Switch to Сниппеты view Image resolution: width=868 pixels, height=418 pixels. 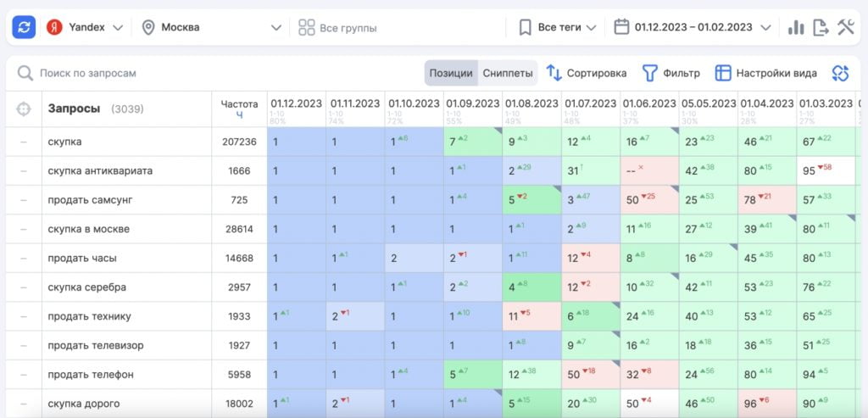508,73
